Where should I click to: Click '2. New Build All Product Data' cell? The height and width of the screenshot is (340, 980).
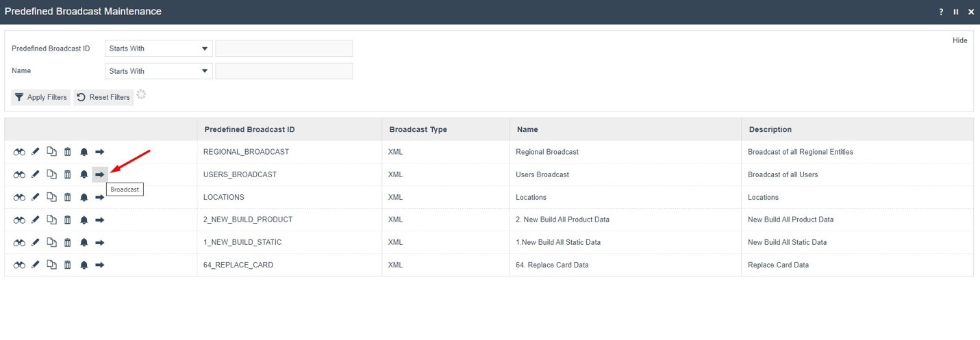[x=625, y=220]
